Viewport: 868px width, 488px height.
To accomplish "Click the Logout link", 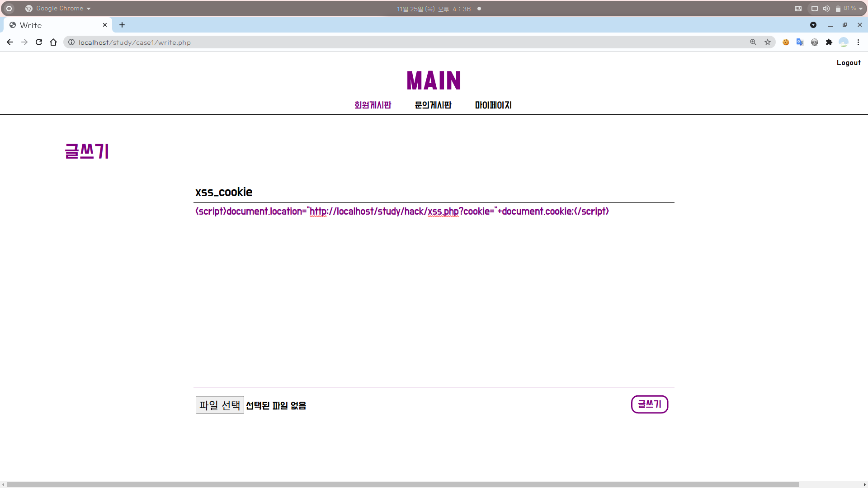I will [x=848, y=63].
